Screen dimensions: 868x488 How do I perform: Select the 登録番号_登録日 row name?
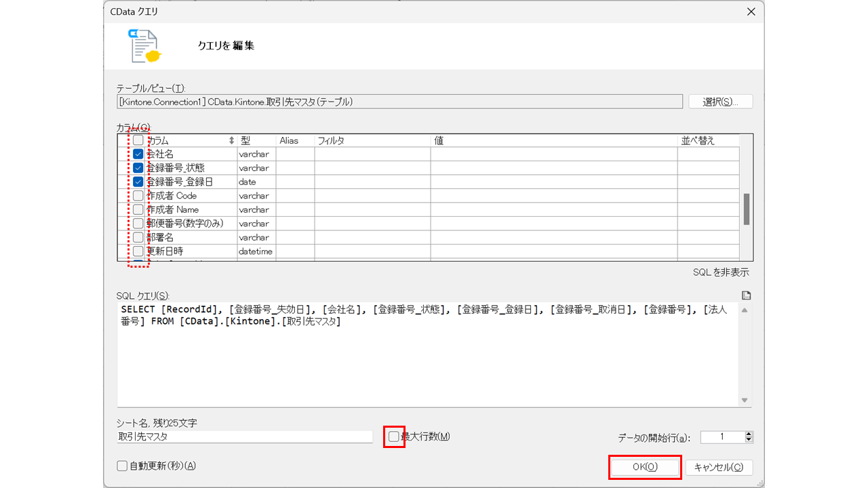click(x=180, y=182)
